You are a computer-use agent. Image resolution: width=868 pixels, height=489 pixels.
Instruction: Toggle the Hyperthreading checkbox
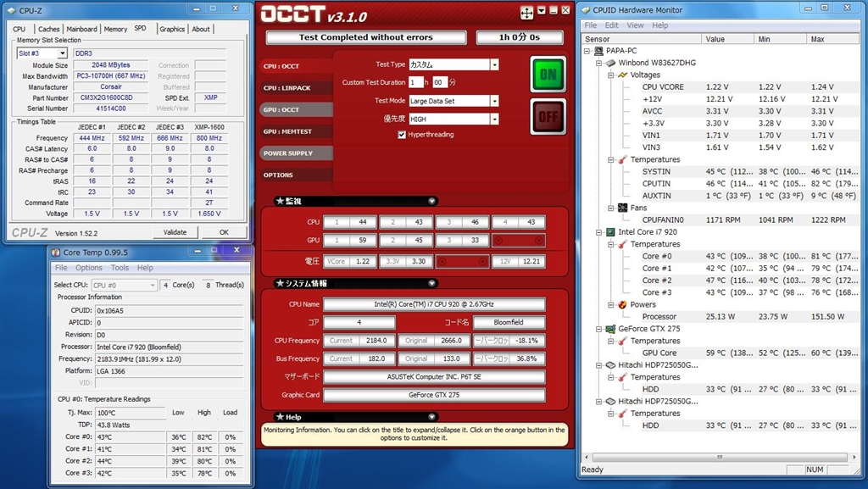coord(402,135)
